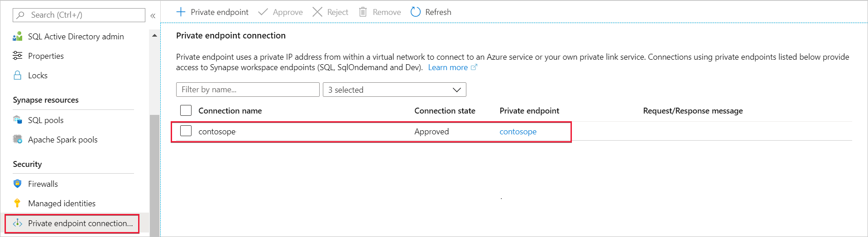Click the Refresh circular arrow icon
The image size is (868, 237).
(415, 12)
